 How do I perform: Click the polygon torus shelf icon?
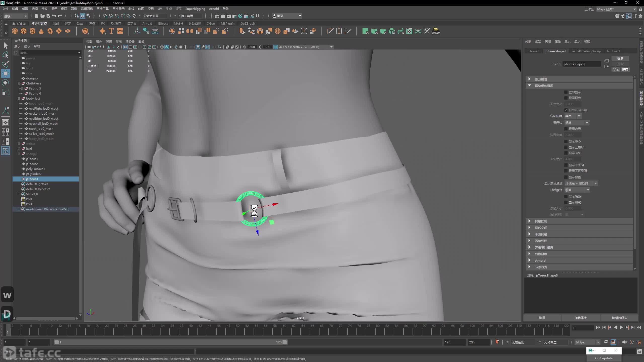point(50,31)
